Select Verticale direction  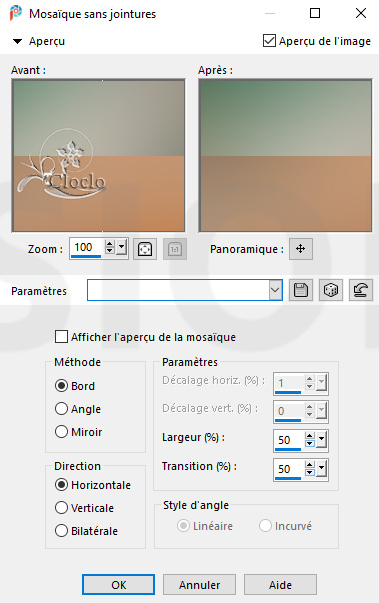pos(62,508)
